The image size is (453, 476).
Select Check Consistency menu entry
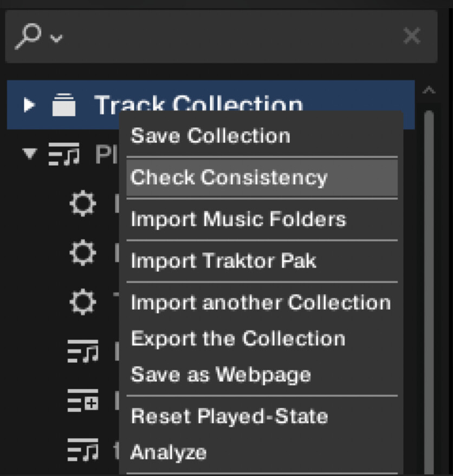point(229,178)
